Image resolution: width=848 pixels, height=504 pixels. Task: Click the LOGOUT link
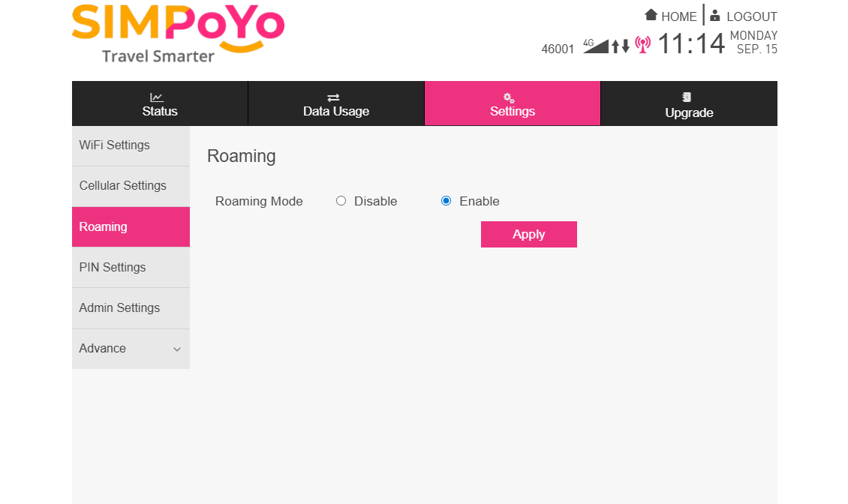pos(751,16)
